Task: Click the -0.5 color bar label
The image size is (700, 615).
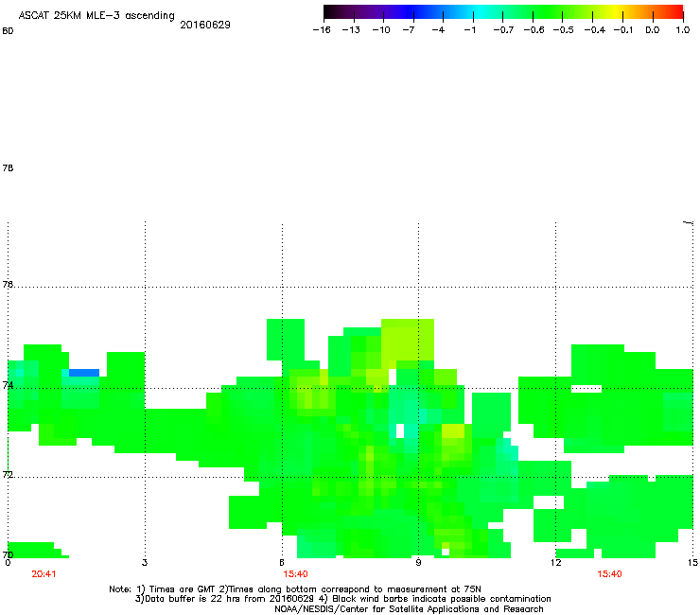Action: point(564,30)
